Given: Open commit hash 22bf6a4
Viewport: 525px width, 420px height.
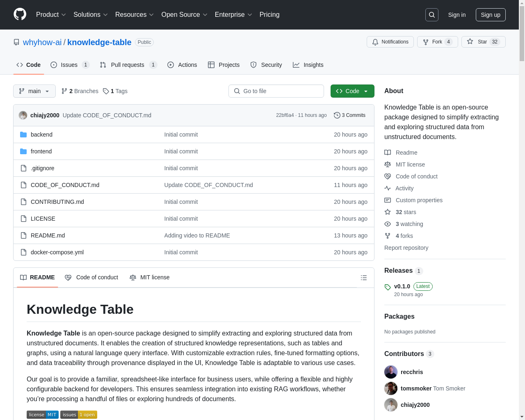Looking at the screenshot, I should tap(285, 115).
